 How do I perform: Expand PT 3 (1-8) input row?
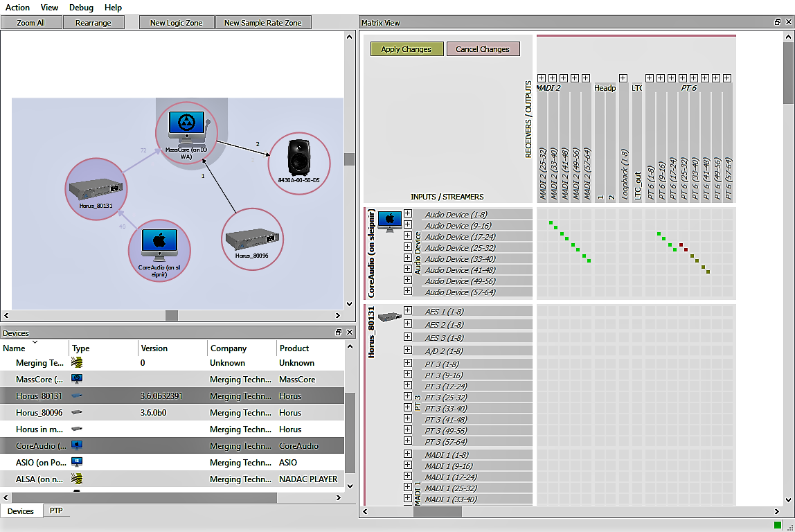[x=408, y=363]
